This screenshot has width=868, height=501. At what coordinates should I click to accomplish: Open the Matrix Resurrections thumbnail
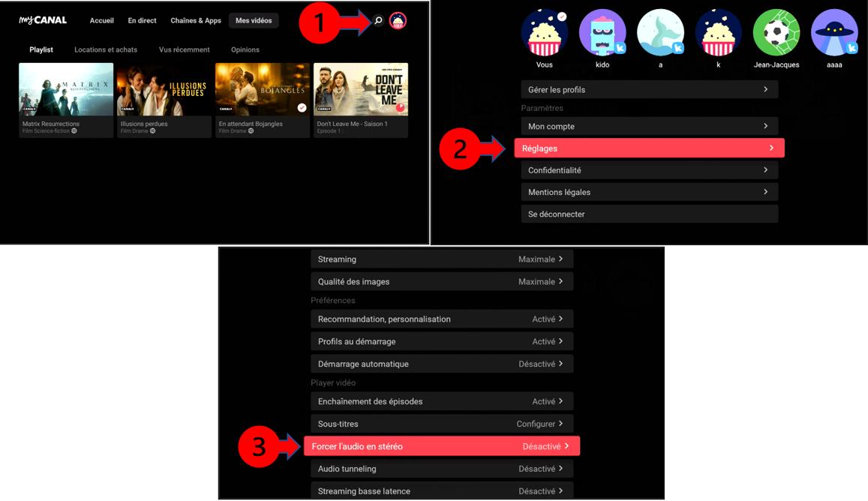click(66, 89)
